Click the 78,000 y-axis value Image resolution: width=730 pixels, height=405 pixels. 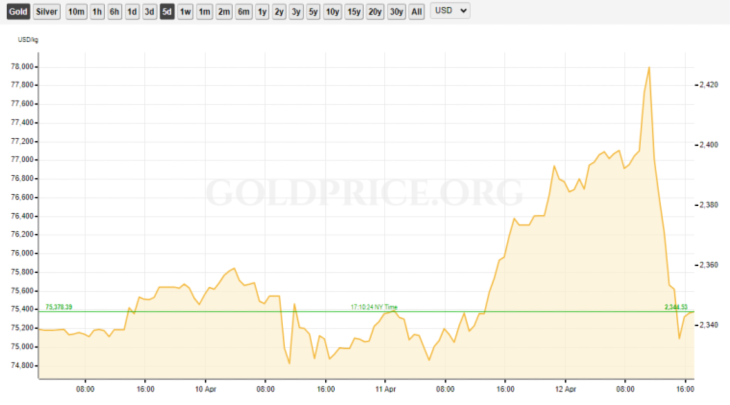coord(22,67)
